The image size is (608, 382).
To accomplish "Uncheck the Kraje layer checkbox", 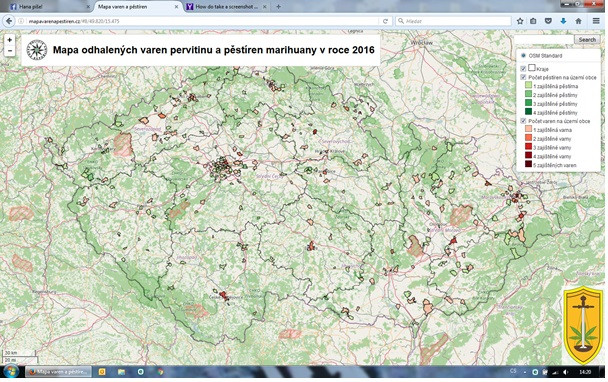I will [523, 69].
